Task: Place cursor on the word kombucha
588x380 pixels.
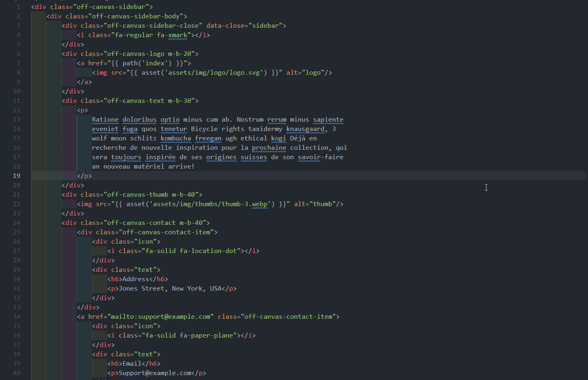Action: tap(175, 138)
